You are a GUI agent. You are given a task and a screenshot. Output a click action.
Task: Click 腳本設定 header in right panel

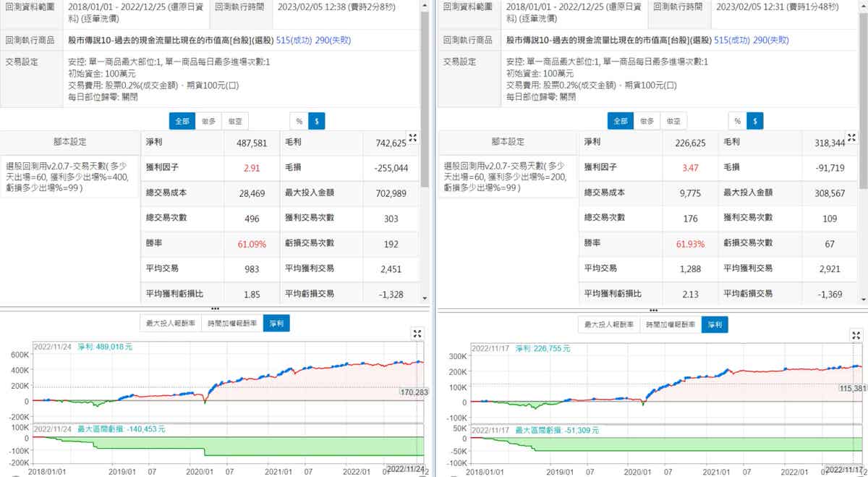point(511,143)
